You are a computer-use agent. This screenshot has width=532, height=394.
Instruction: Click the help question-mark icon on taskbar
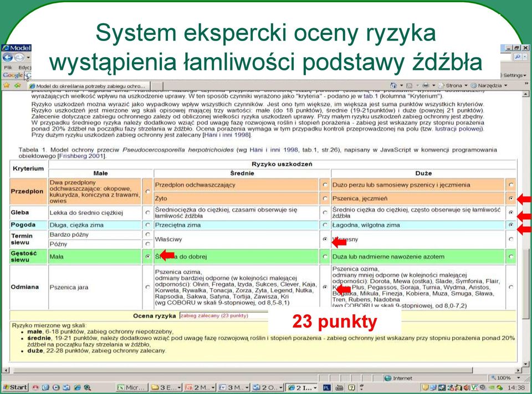(x=351, y=387)
